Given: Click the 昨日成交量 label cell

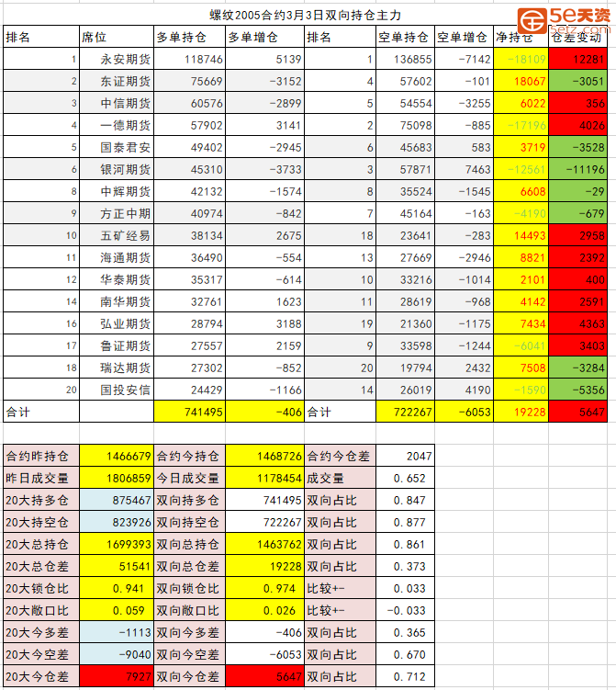Looking at the screenshot, I should [x=41, y=478].
